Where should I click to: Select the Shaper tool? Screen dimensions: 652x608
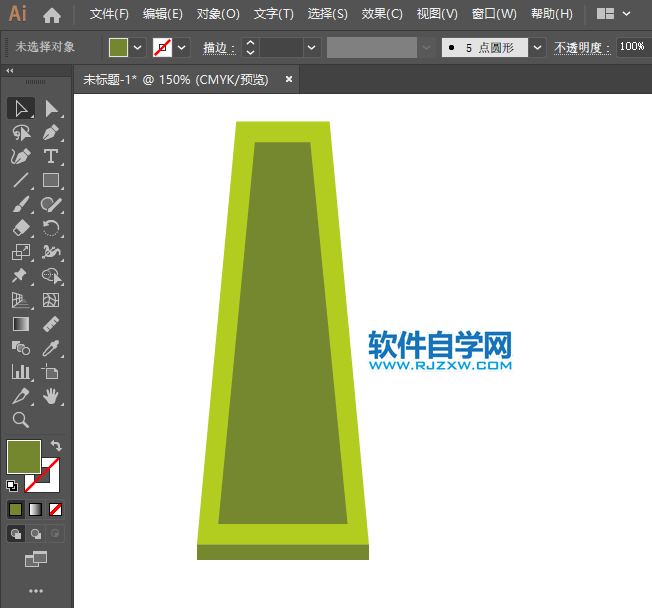pos(51,205)
